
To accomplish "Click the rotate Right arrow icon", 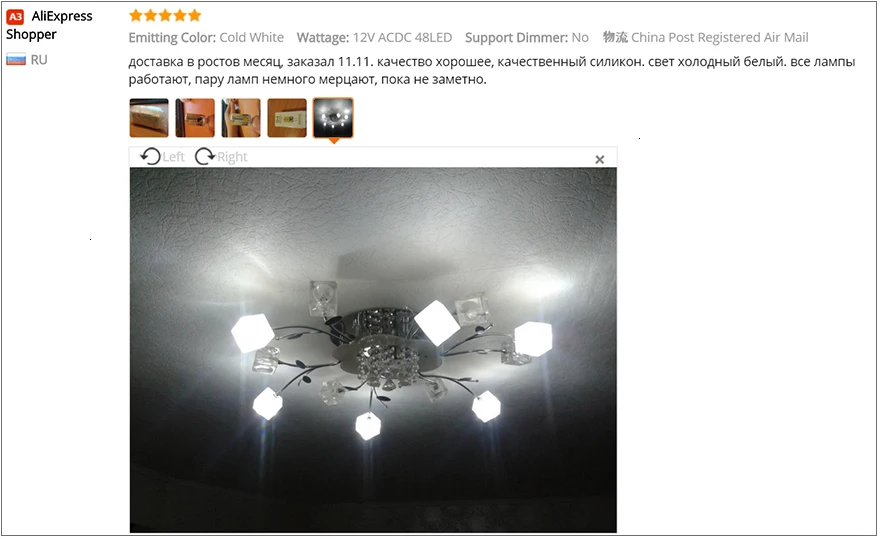I will (205, 156).
